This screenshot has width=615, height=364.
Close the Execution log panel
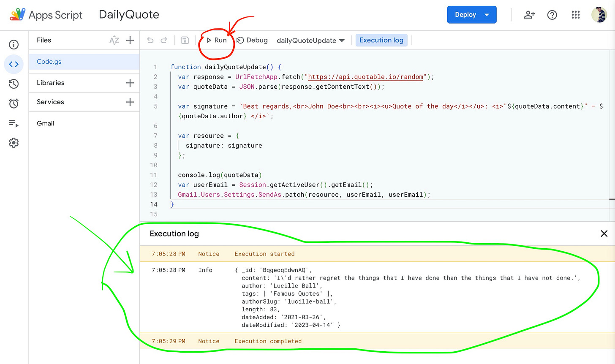pyautogui.click(x=604, y=234)
